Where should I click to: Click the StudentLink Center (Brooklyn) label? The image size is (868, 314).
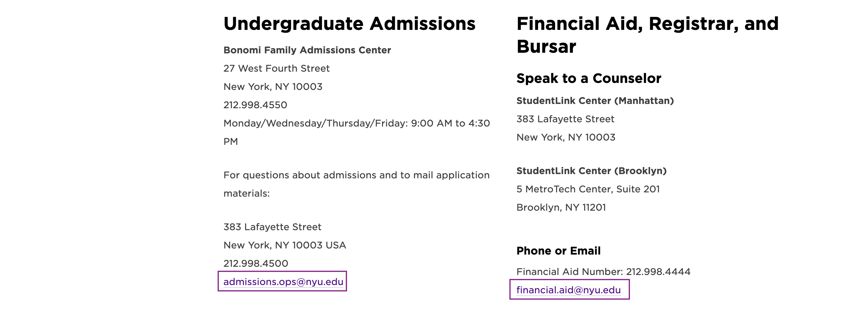coord(591,171)
